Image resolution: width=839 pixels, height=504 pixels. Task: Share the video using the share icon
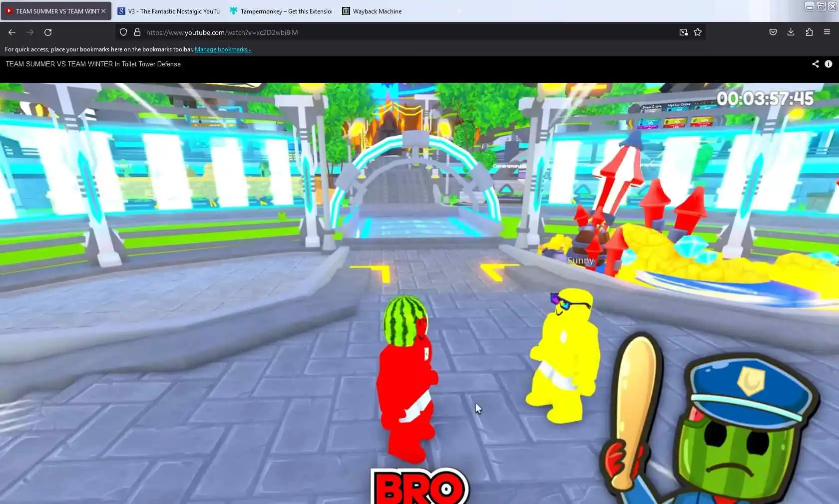pyautogui.click(x=816, y=64)
